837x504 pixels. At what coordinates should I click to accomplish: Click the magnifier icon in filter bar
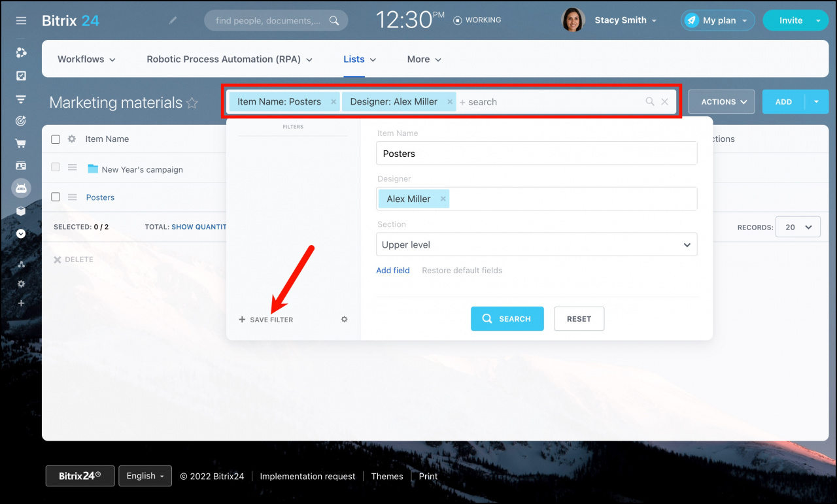point(649,101)
